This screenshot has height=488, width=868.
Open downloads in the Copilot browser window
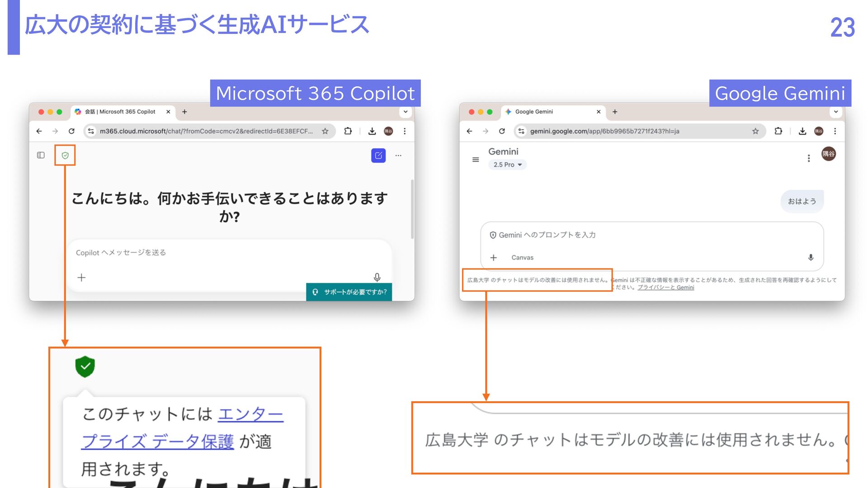[x=372, y=131]
